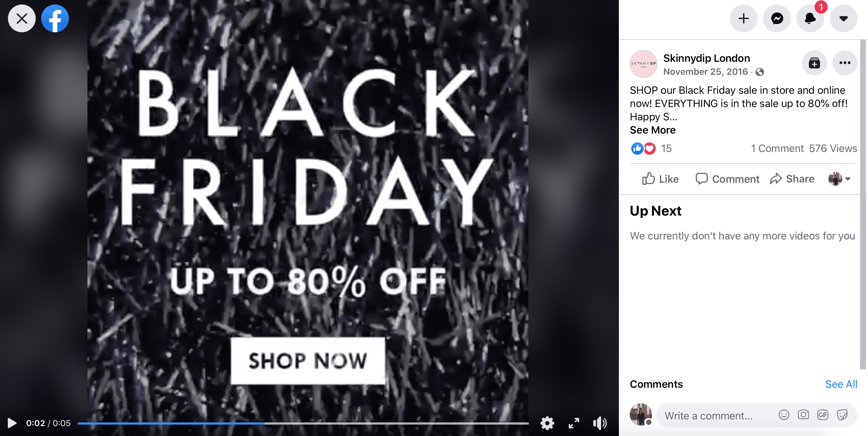Seek along the video progress bar
Viewport: 868px width, 436px height.
tap(303, 423)
